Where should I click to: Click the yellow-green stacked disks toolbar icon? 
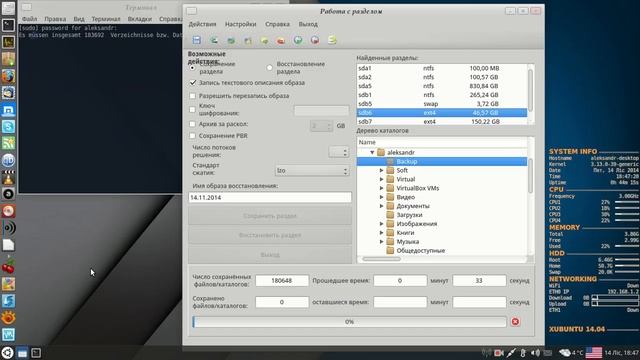pyautogui.click(x=332, y=40)
